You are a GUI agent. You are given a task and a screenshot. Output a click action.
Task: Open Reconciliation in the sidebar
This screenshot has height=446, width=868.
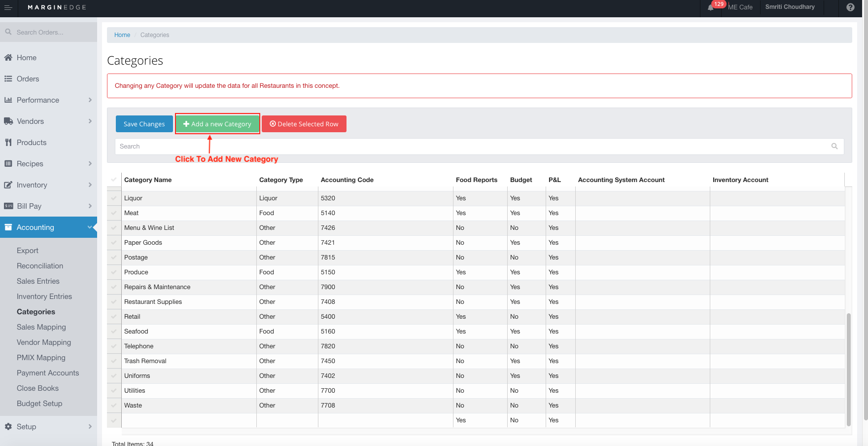click(40, 266)
